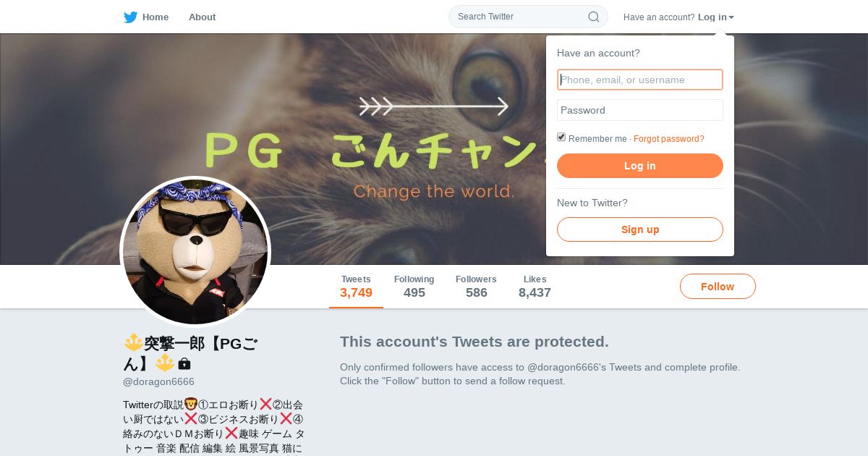Click the teddy bear profile avatar
The height and width of the screenshot is (456, 868).
coord(195,252)
